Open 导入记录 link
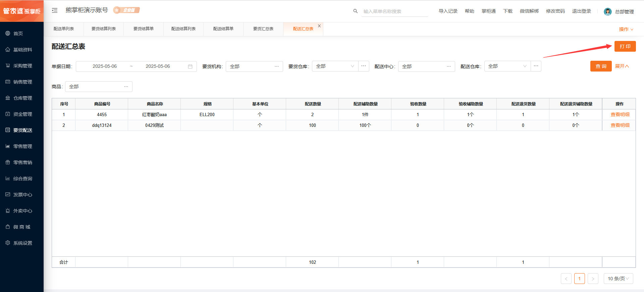 448,11
